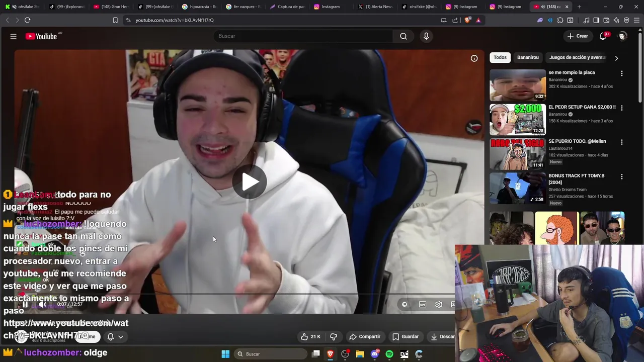
Task: Click the Guardar save button
Action: (406, 336)
